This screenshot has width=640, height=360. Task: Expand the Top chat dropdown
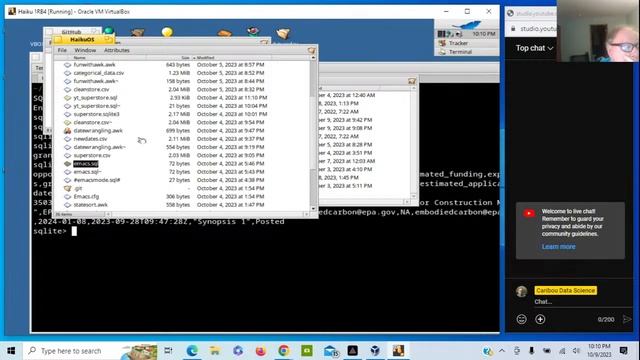(x=534, y=48)
